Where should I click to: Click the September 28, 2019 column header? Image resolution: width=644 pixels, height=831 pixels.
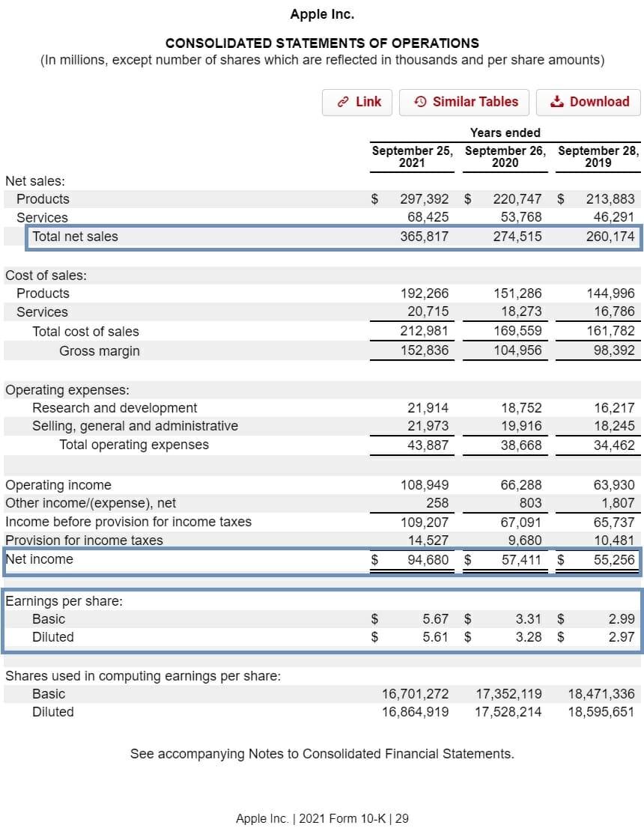(598, 156)
